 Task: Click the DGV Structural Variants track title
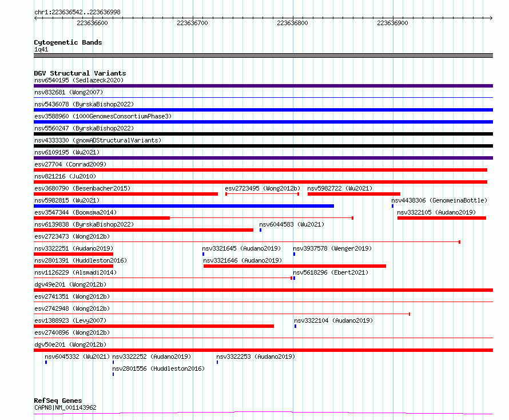[80, 73]
